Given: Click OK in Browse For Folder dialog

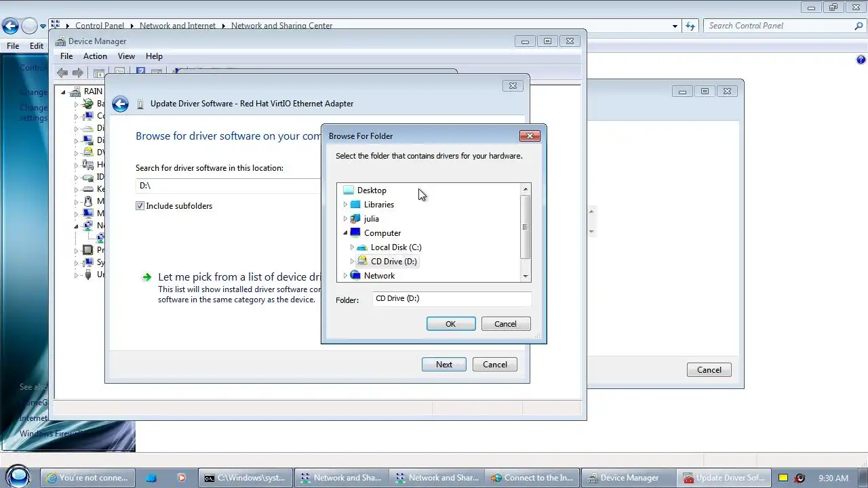Looking at the screenshot, I should point(450,324).
